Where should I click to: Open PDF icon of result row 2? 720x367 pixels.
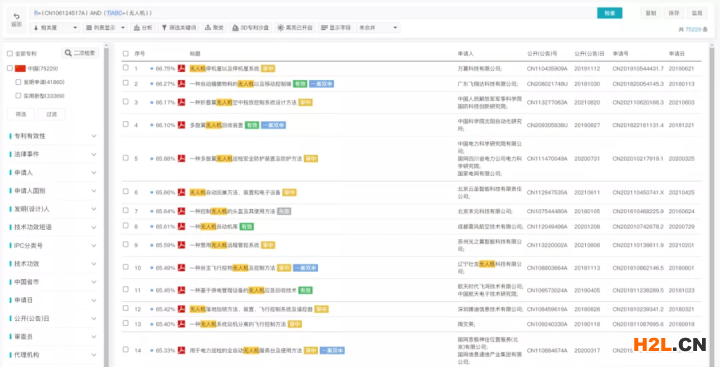tap(181, 84)
